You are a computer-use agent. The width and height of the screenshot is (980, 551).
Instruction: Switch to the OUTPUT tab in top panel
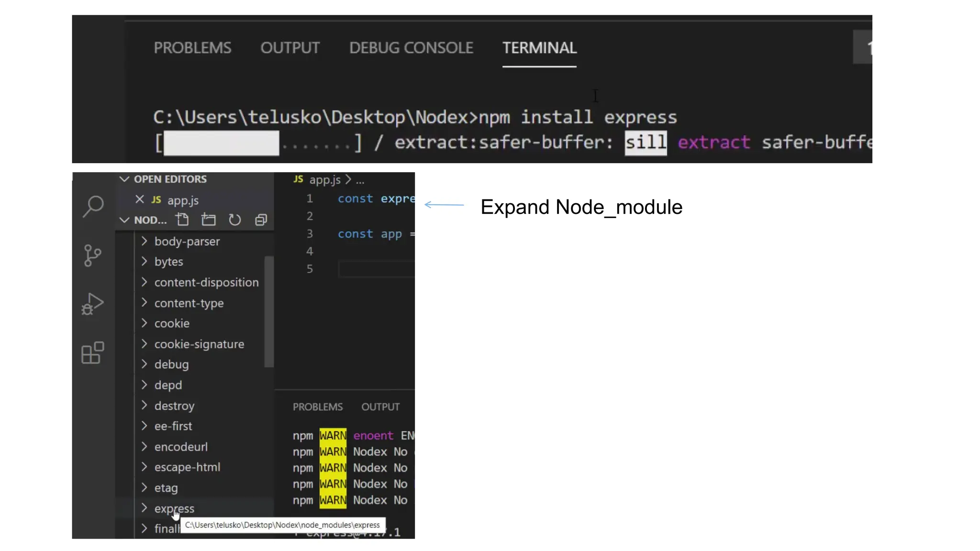point(290,48)
